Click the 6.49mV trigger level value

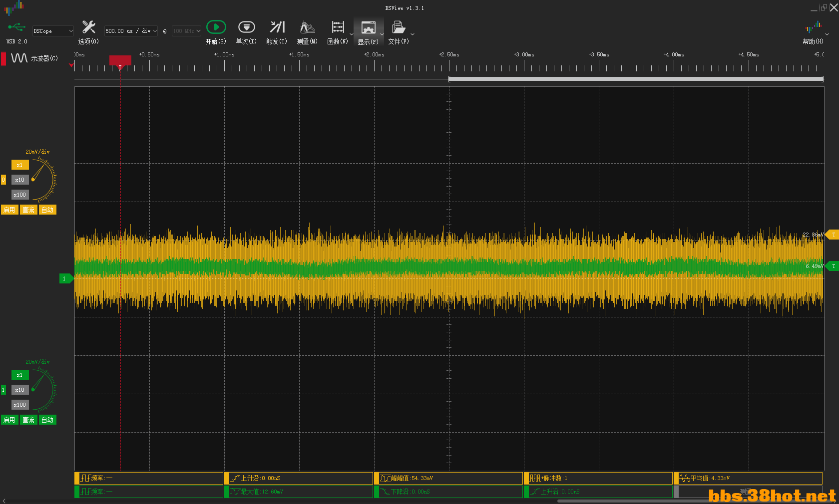[x=815, y=266]
